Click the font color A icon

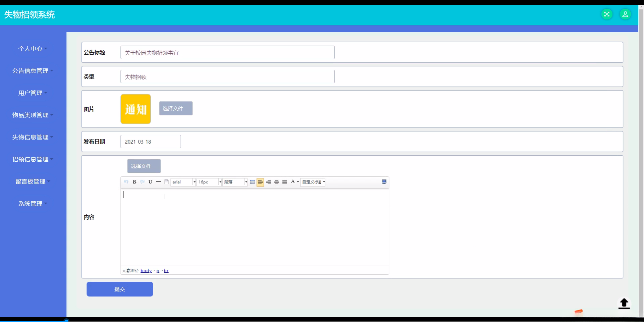click(293, 182)
